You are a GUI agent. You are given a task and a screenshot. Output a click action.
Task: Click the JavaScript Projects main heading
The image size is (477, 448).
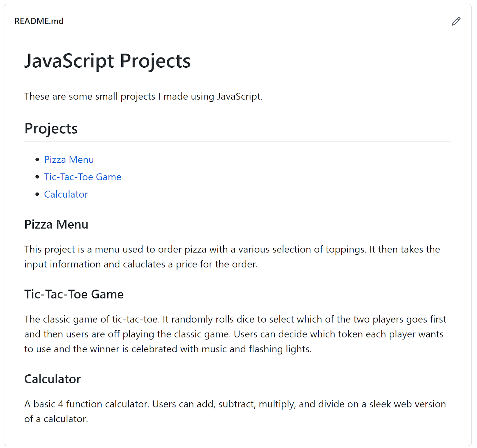pos(108,61)
